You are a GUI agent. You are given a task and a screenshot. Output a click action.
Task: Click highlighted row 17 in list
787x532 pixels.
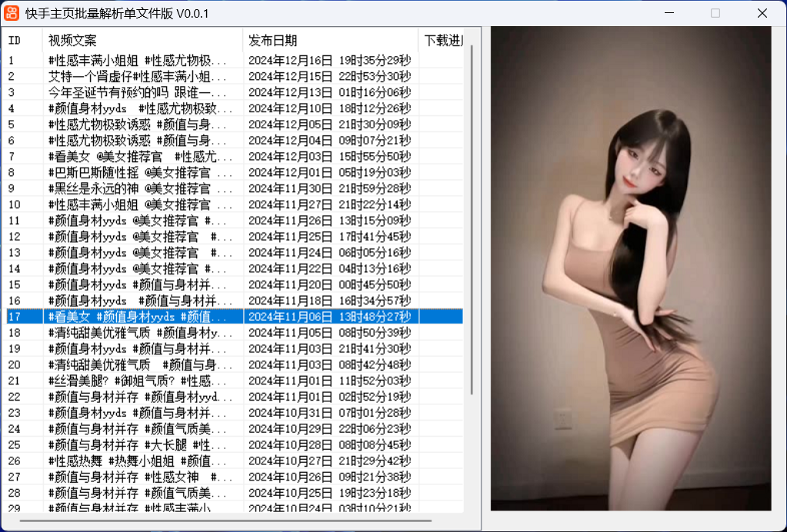point(138,317)
